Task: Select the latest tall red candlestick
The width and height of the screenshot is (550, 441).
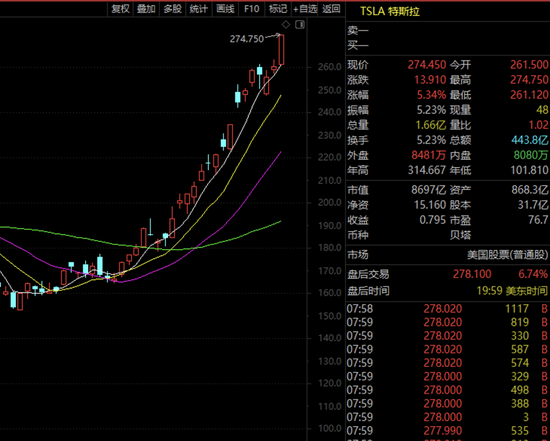Action: tap(281, 49)
